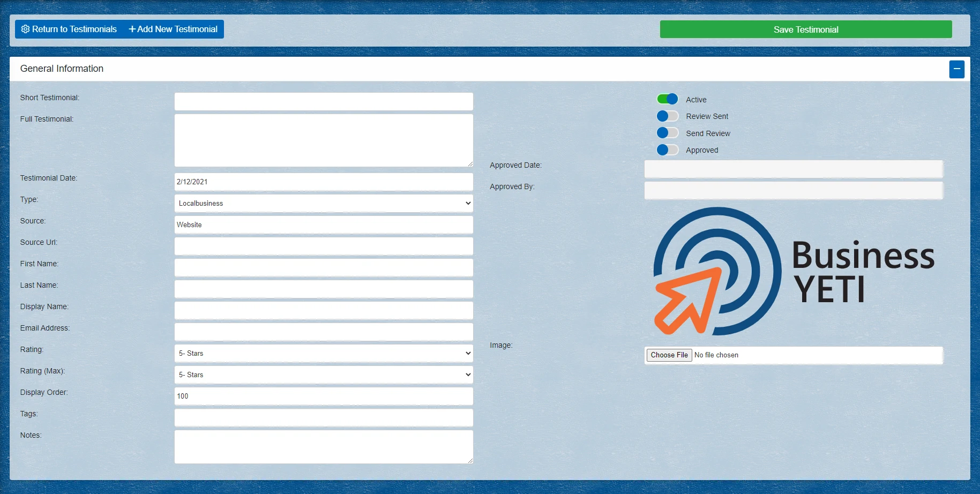Enable the Review Sent switch
This screenshot has height=494, width=980.
coord(668,116)
